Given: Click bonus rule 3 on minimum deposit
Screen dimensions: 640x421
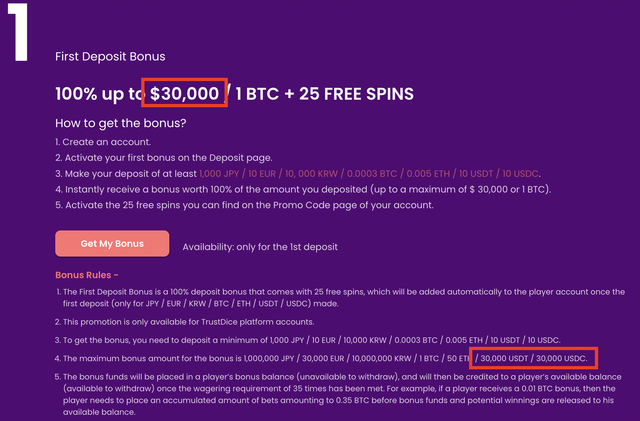Looking at the screenshot, I should pos(308,340).
